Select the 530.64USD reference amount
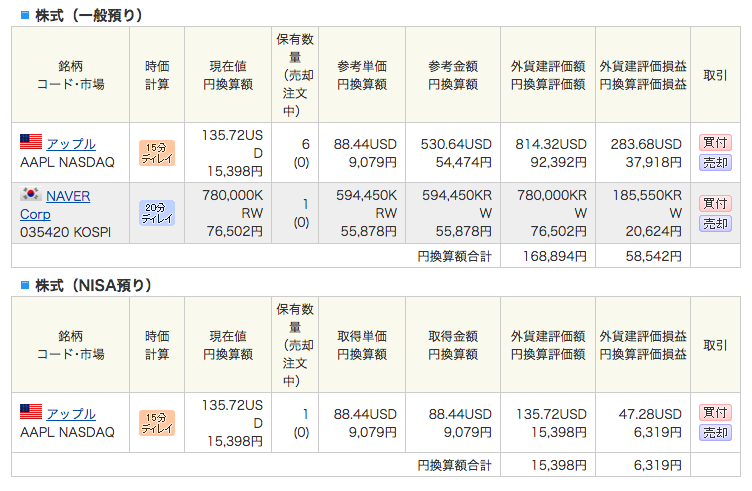Viewport: 752px width, 491px height. [x=456, y=144]
